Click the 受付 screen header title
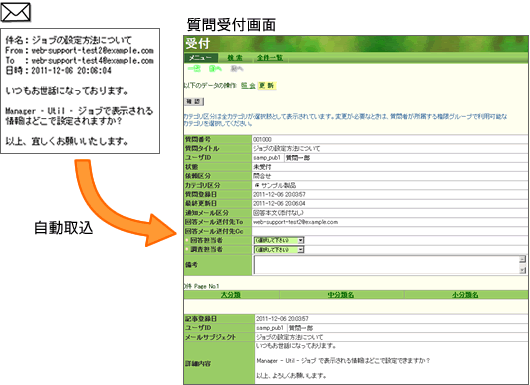 tap(197, 44)
